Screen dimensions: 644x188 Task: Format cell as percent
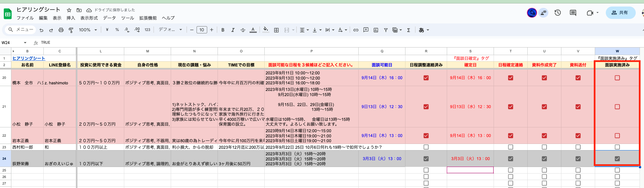point(117,30)
